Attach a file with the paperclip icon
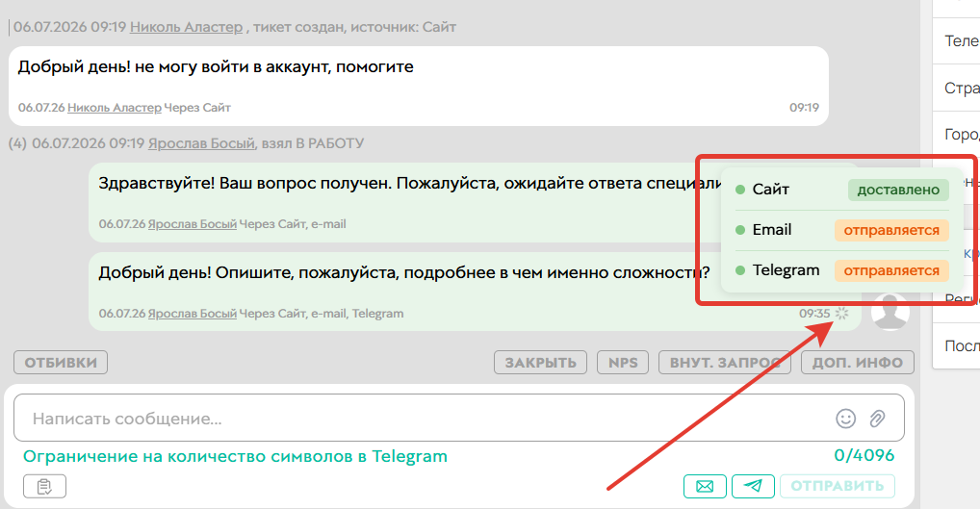Image resolution: width=980 pixels, height=509 pixels. point(878,419)
